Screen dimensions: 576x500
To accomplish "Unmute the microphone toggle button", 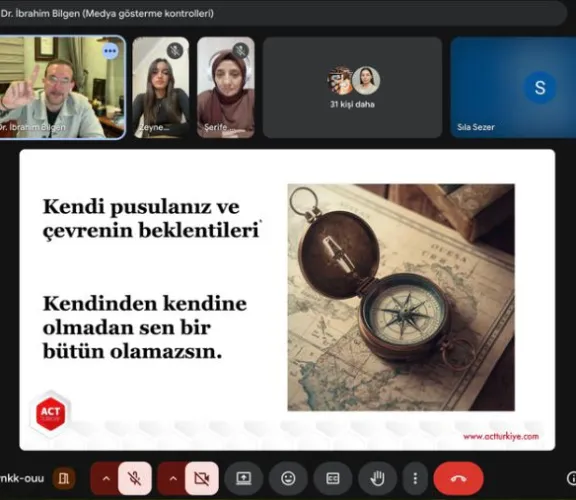I will [x=135, y=478].
